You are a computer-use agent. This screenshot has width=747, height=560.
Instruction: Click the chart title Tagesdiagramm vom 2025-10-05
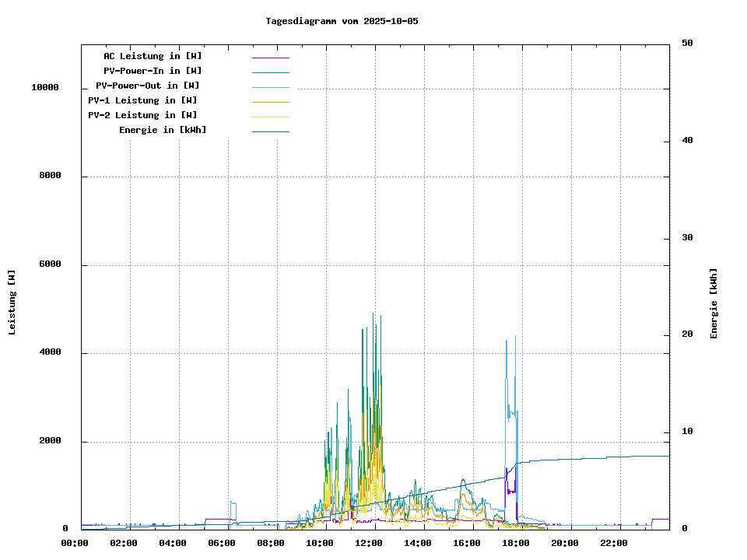342,21
